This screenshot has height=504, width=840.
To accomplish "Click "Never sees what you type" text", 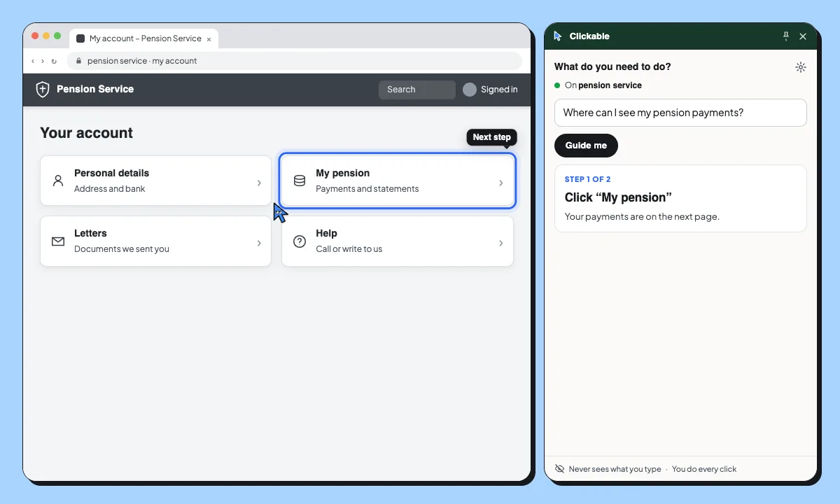I will click(x=615, y=469).
